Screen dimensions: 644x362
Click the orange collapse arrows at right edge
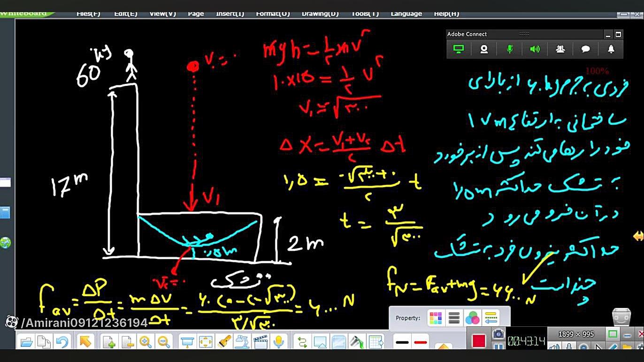click(x=638, y=236)
